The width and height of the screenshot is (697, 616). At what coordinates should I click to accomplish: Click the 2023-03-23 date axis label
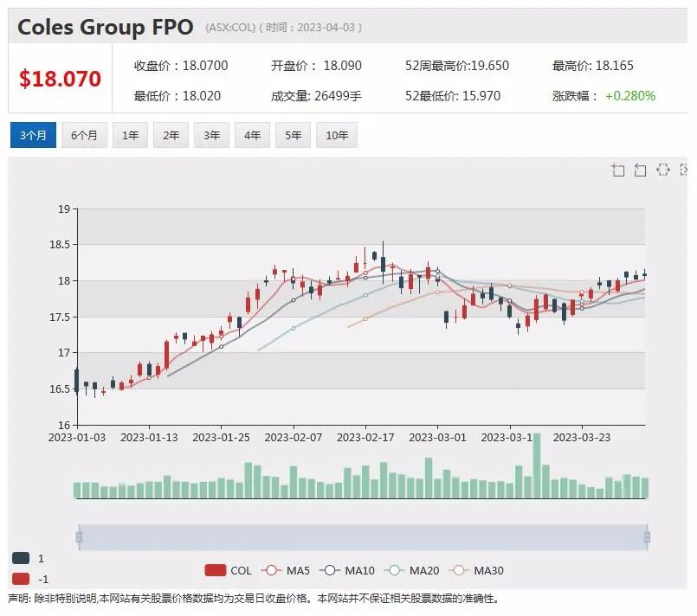coord(582,438)
